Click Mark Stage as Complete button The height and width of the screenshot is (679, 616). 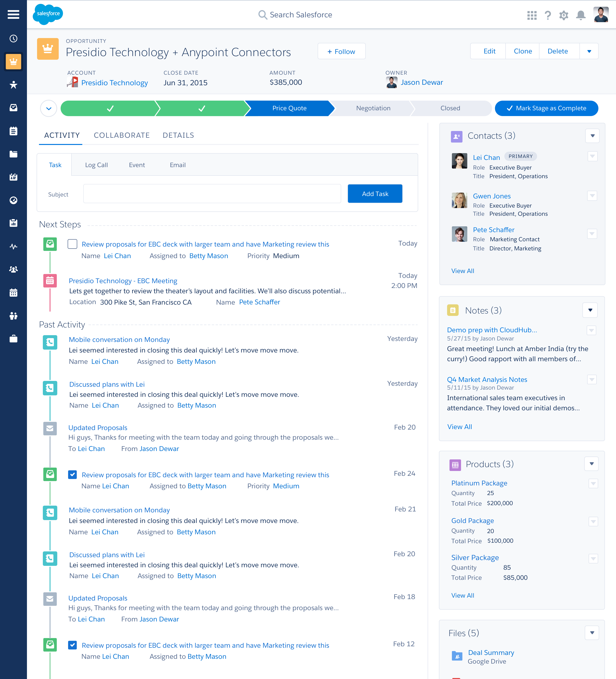546,108
